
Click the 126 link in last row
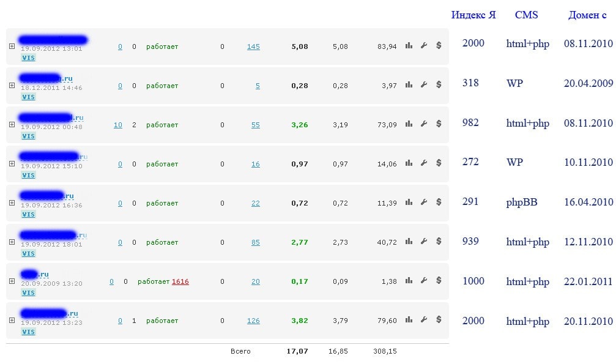[253, 321]
